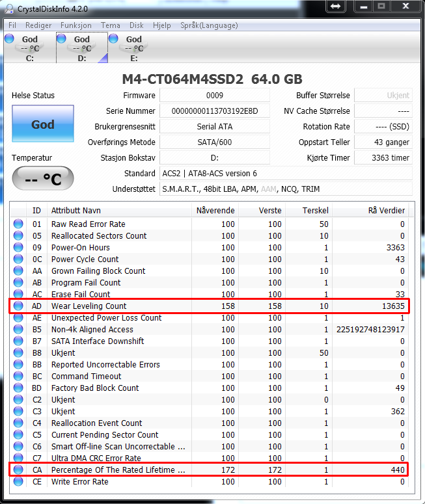Click the Buffer Størrelse Ukjent field
Viewport: 425px width, 504px height.
coord(383,96)
